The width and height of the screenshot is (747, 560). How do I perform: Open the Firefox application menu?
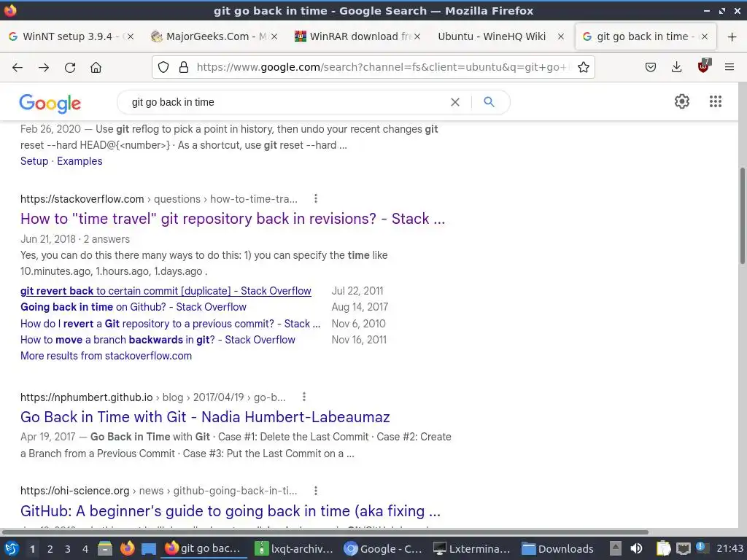pos(729,67)
